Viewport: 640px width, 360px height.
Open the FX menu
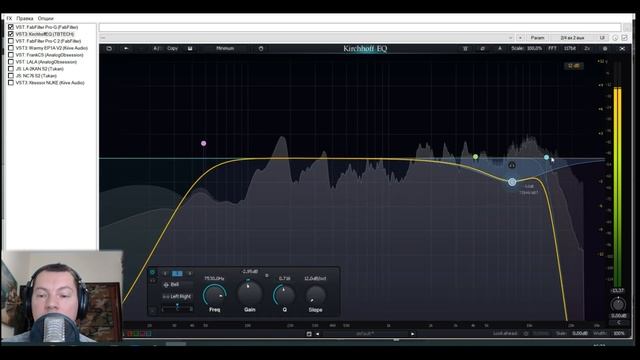[x=9, y=18]
